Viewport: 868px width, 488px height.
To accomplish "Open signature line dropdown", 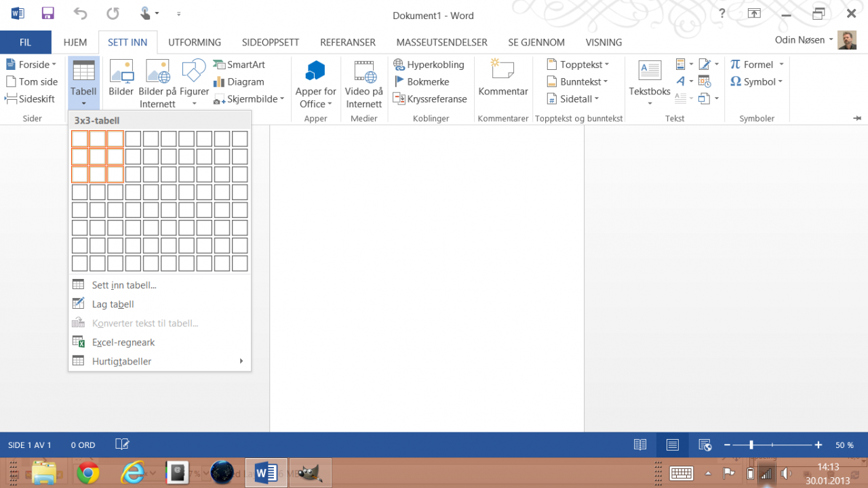I will pyautogui.click(x=708, y=64).
